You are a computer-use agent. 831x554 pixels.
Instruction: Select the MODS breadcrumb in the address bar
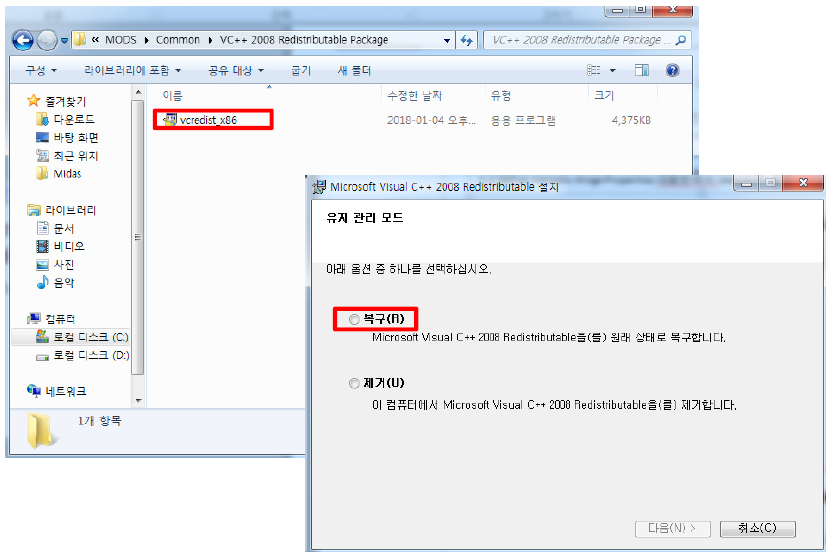121,40
